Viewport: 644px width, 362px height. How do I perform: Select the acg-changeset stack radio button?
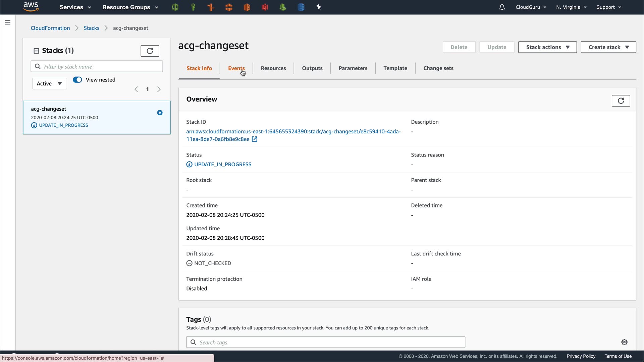(x=160, y=113)
